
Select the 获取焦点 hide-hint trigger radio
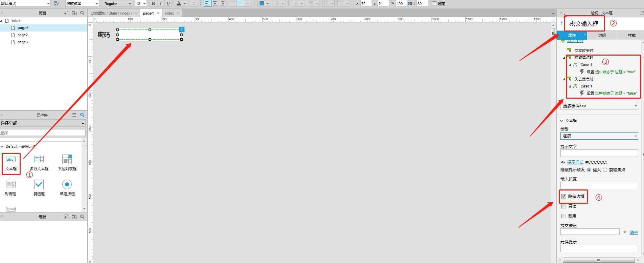[x=605, y=170]
